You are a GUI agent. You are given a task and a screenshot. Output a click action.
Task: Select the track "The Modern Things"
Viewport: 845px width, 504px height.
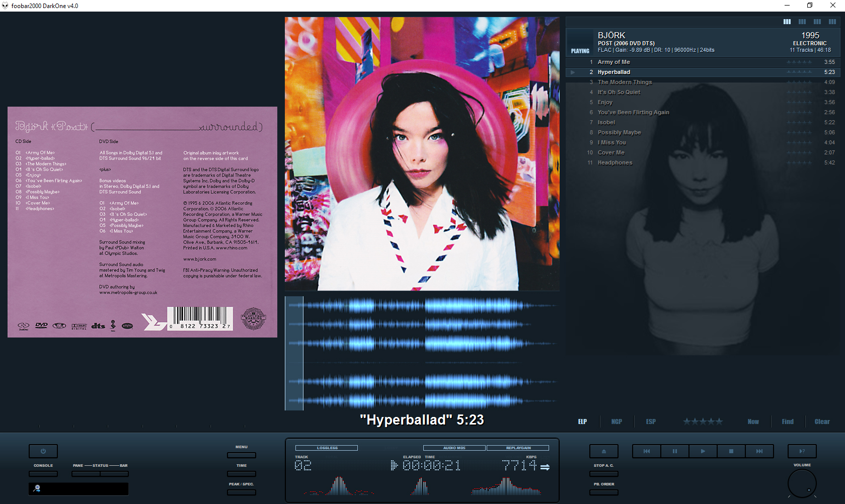[703, 82]
